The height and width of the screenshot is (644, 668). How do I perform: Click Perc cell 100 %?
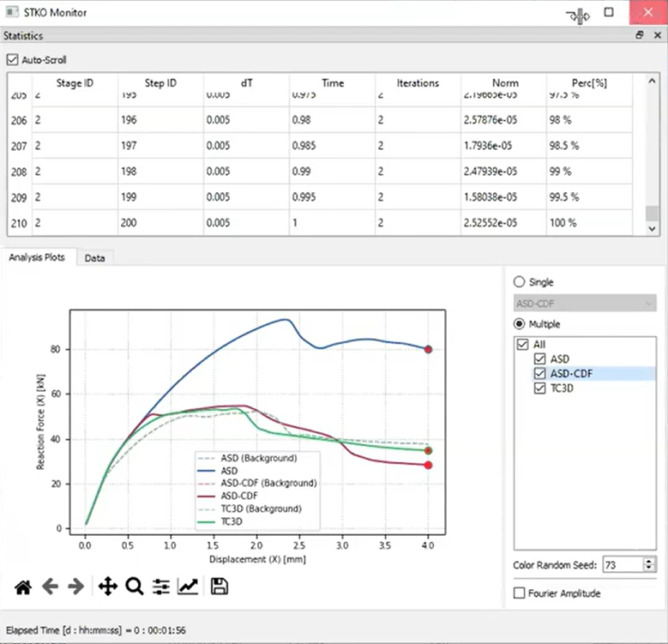click(590, 222)
